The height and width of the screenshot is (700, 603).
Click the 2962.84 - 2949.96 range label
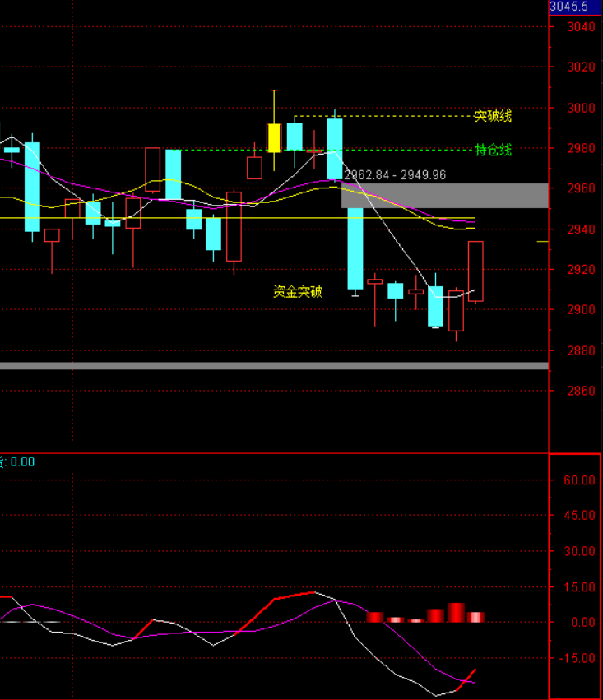coord(394,175)
